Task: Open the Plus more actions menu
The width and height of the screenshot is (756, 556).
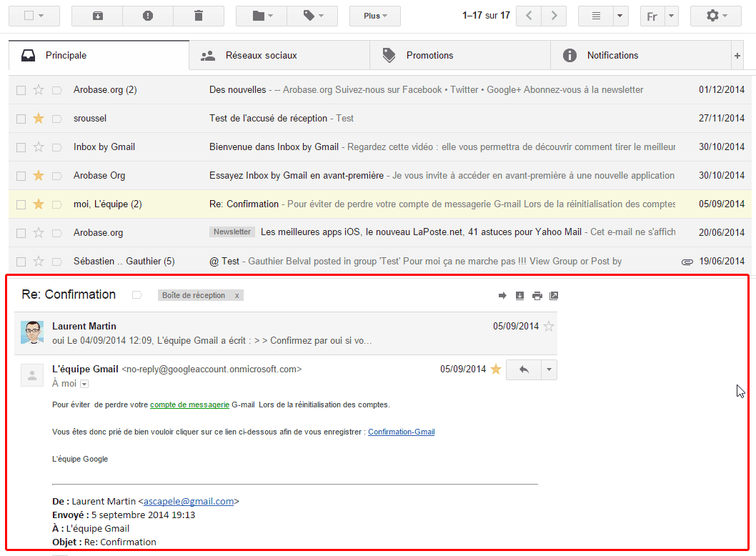Action: pos(375,16)
